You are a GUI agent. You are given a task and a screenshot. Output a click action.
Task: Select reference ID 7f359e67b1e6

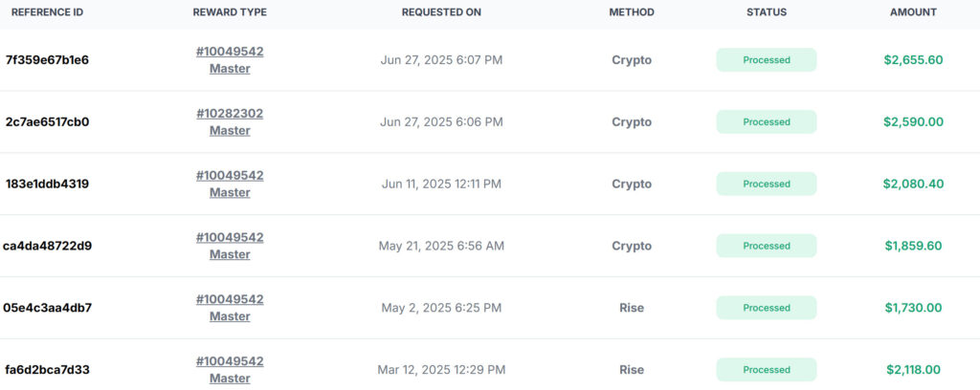[47, 60]
